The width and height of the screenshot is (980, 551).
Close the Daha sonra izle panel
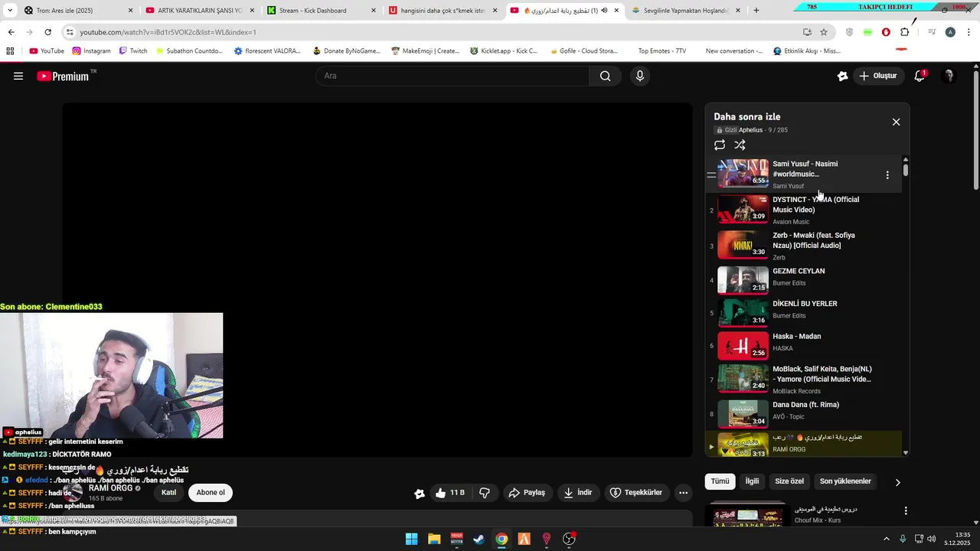click(896, 122)
